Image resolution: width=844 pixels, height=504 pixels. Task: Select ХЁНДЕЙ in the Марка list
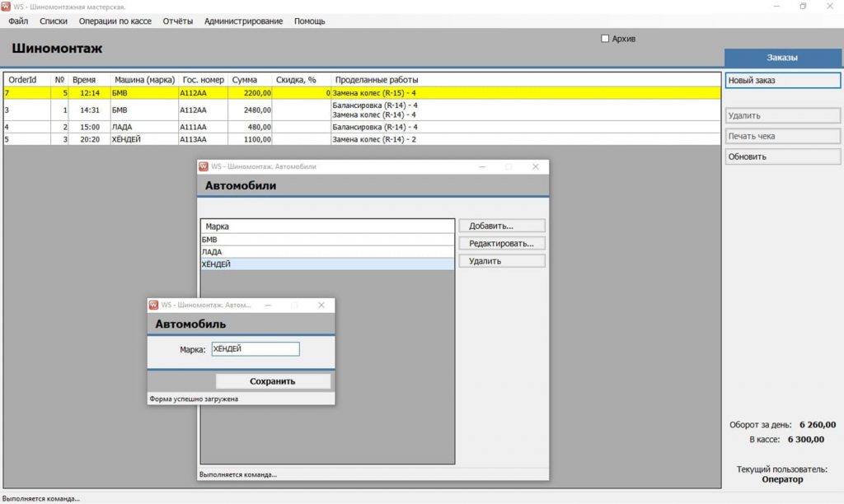(x=327, y=264)
